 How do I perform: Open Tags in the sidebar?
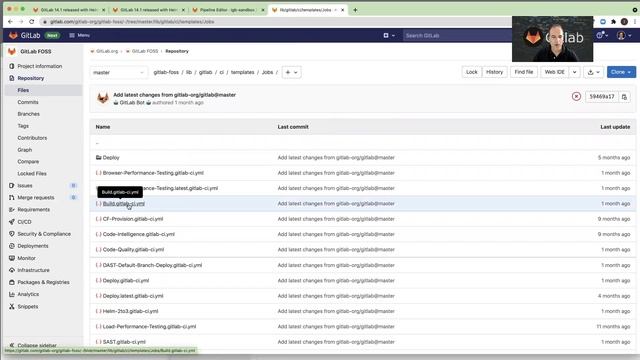click(x=23, y=126)
